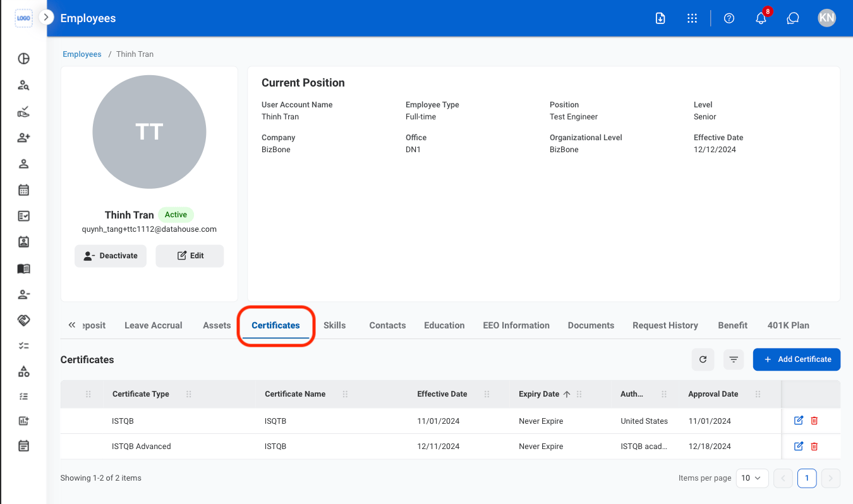Open the hand with checkmark sidebar icon

[23, 112]
